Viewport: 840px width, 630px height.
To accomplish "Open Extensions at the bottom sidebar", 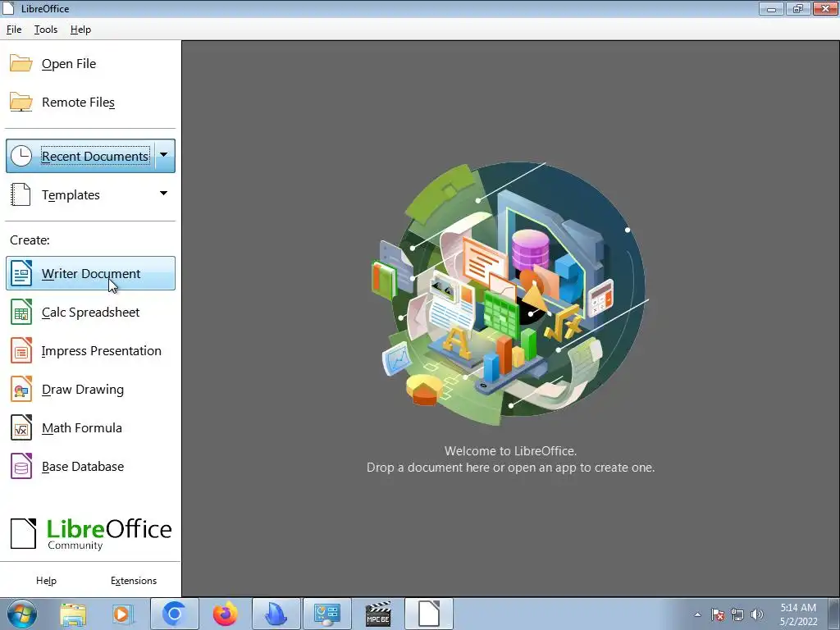I will pyautogui.click(x=134, y=581).
